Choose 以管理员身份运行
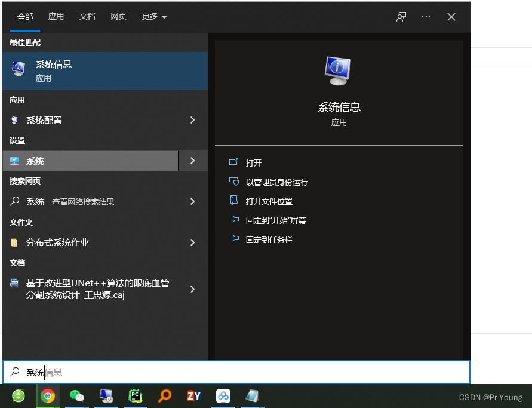The image size is (532, 408). click(276, 182)
